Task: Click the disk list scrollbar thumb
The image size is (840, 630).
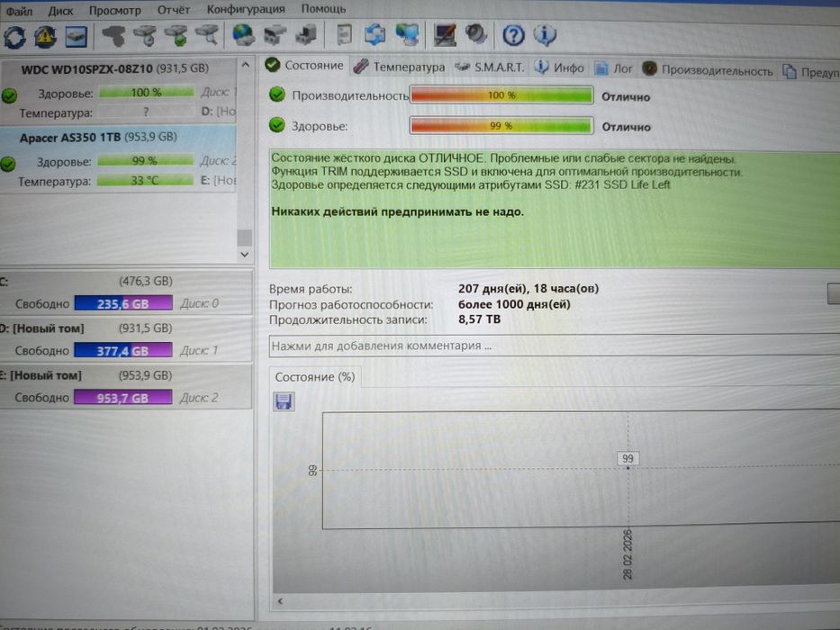Action: [x=244, y=237]
